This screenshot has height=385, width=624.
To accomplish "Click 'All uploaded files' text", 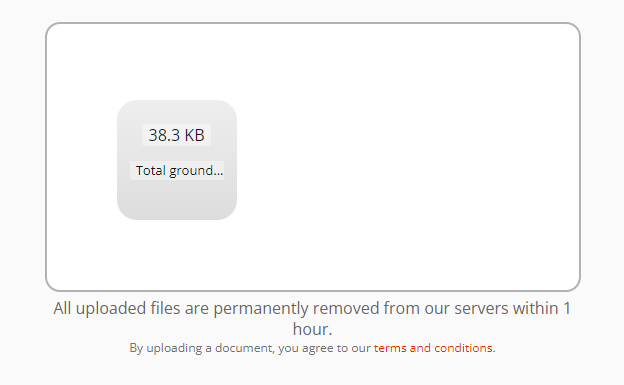I will 117,309.
